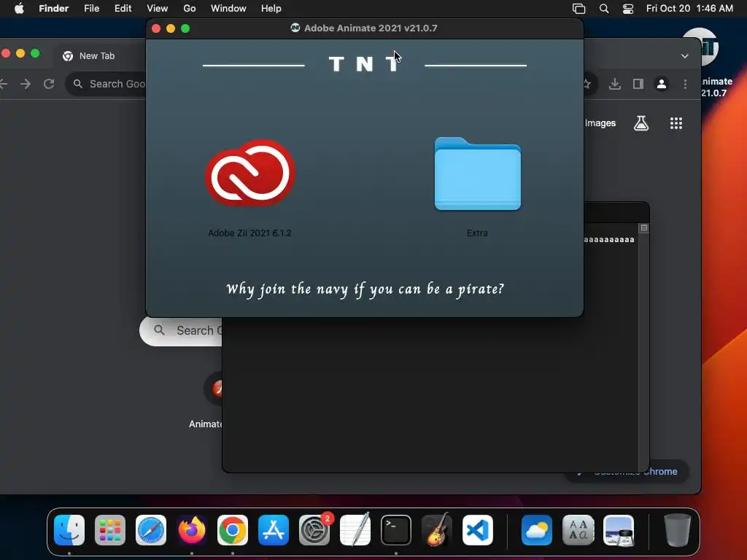The height and width of the screenshot is (560, 747).
Task: Open the View menu
Action: 158,9
